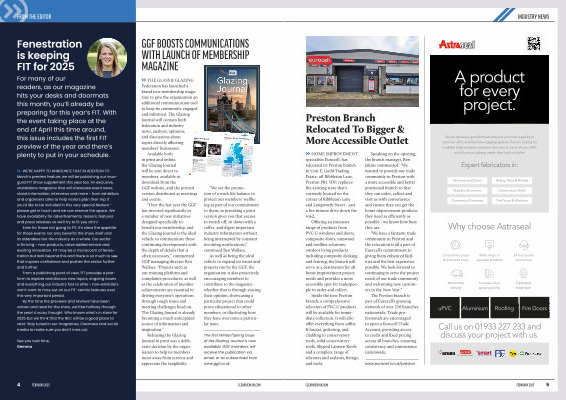Click the 'Fenestration is keeping FIT for 2025' headline
566x400 pixels.
[49, 55]
